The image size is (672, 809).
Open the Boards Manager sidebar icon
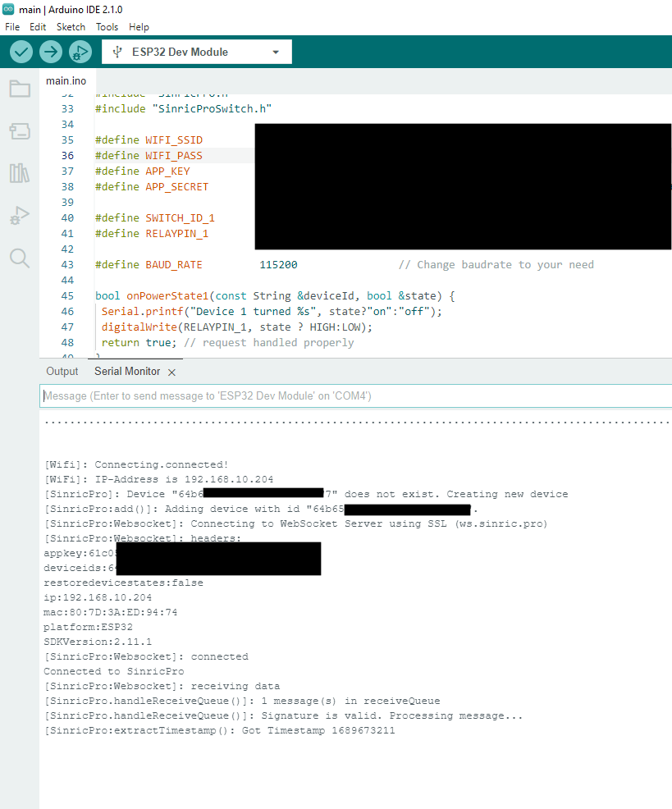tap(19, 131)
